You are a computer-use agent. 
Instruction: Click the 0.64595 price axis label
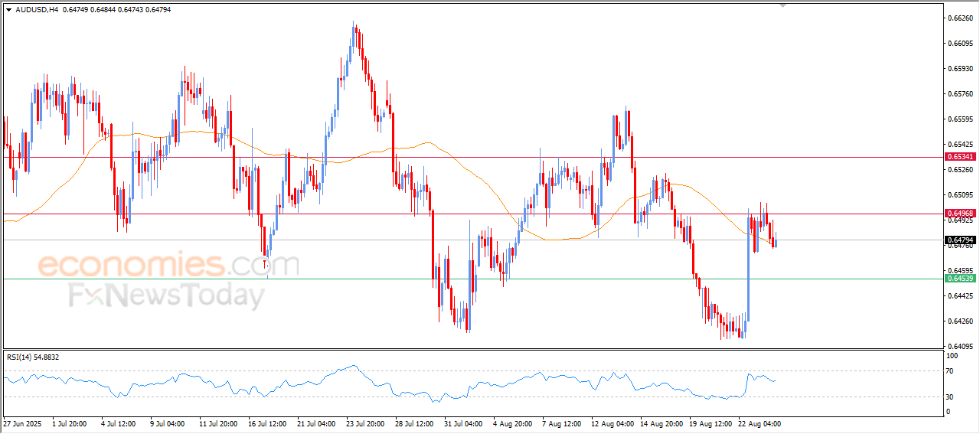[x=961, y=271]
